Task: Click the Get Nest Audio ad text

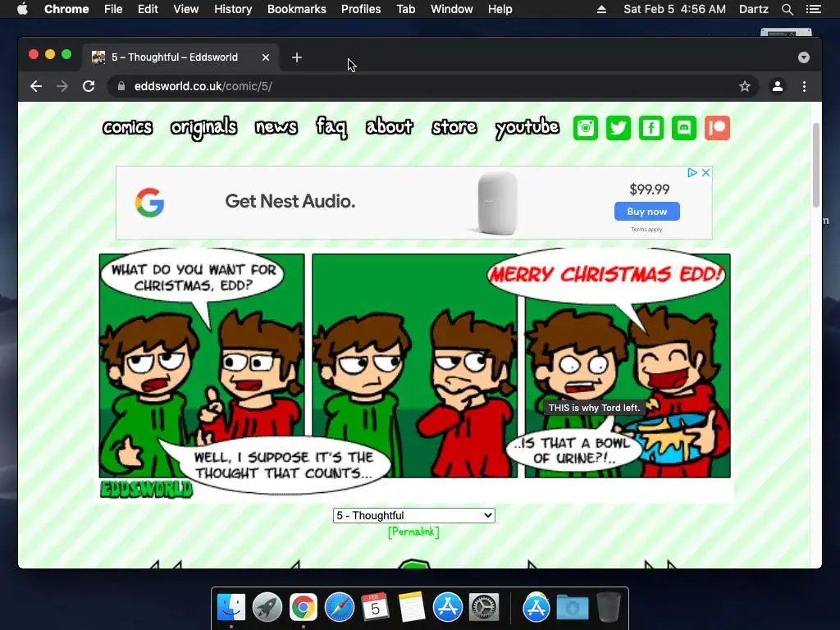Action: point(290,202)
